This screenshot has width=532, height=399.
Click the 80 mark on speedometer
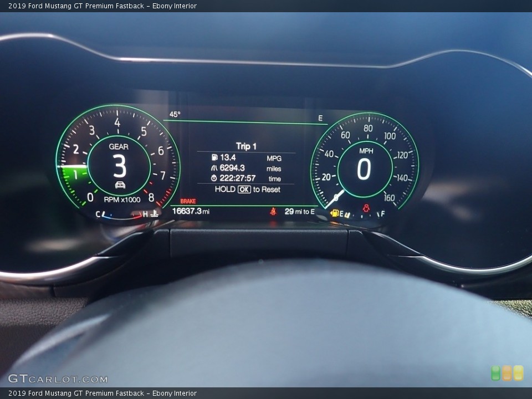click(368, 128)
